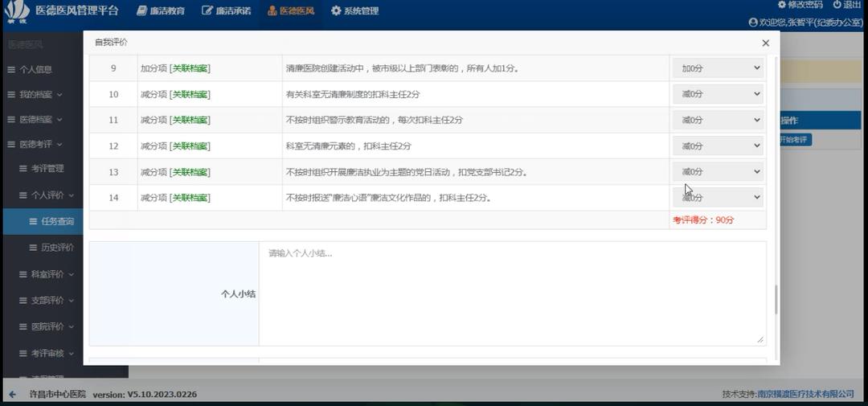This screenshot has width=868, height=406.
Task: Click the list icon beside 历史评价
Action: (33, 248)
